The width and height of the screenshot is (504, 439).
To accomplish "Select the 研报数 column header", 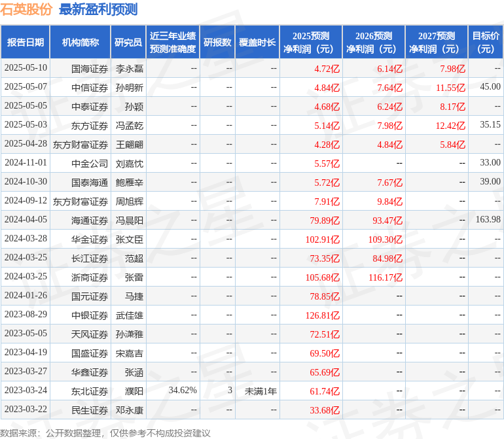I will [217, 43].
